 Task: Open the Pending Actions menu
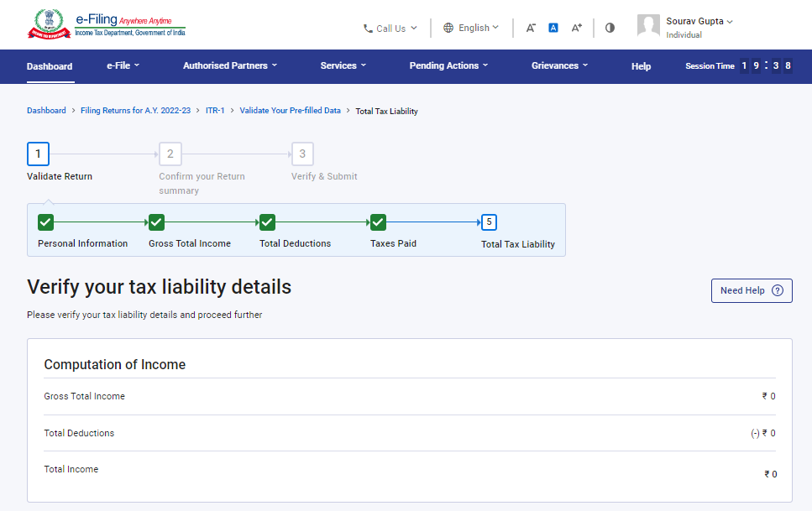[x=448, y=65]
